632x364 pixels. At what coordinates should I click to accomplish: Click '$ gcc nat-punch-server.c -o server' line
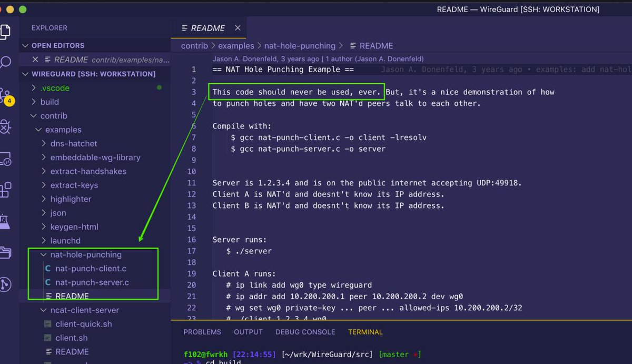click(308, 149)
